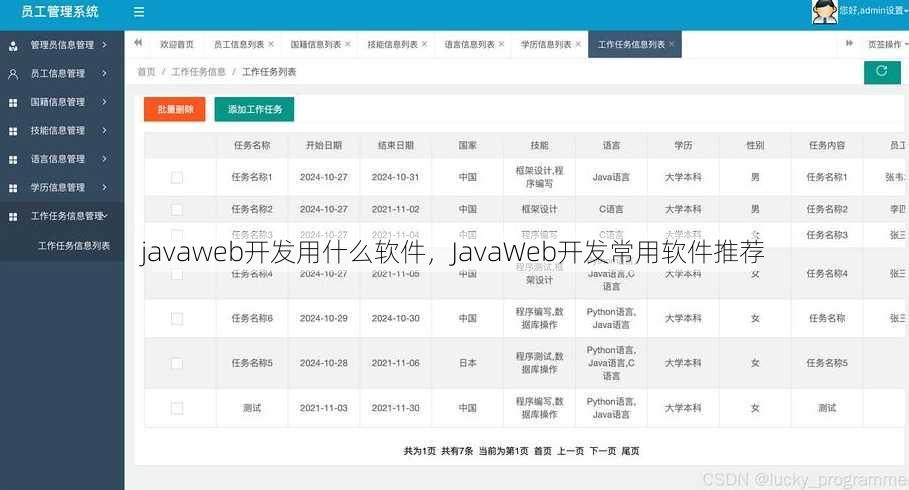Click the 员工信息管理 person icon
909x490 pixels.
coord(13,74)
